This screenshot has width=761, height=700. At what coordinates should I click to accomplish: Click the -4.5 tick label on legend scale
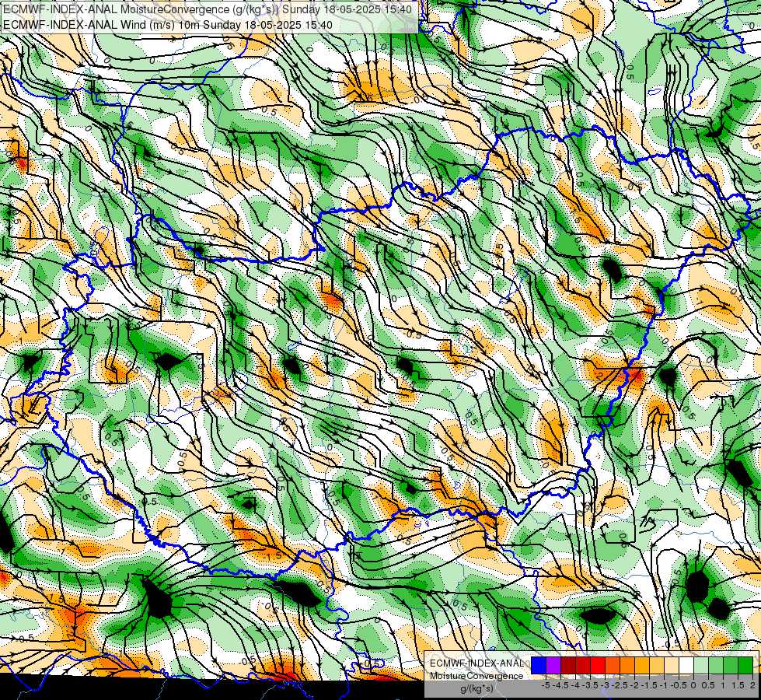point(560,685)
